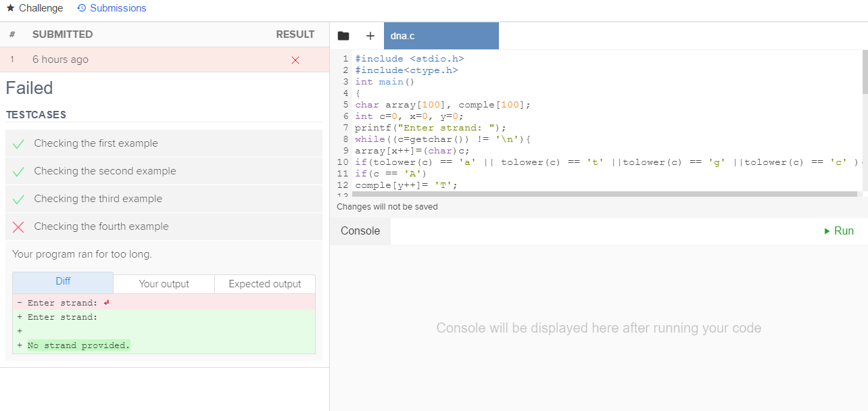View the Expected output tab
Screen dimensions: 868x411
point(264,284)
